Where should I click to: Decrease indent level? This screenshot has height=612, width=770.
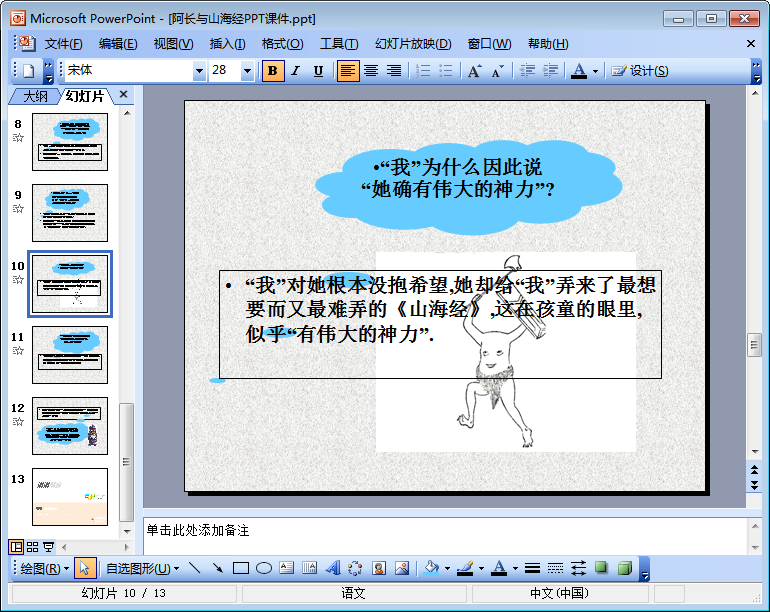[527, 71]
